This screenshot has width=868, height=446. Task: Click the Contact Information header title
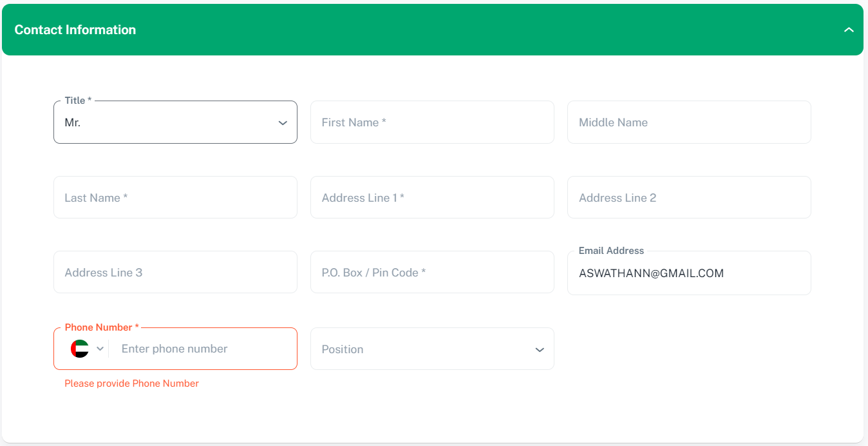(x=75, y=30)
